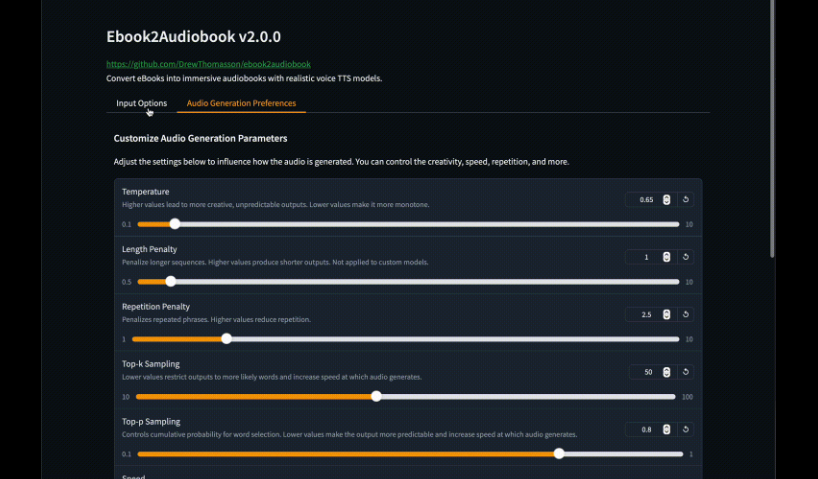Reset the Top-p Sampling value
The image size is (818, 479).
[x=686, y=430]
